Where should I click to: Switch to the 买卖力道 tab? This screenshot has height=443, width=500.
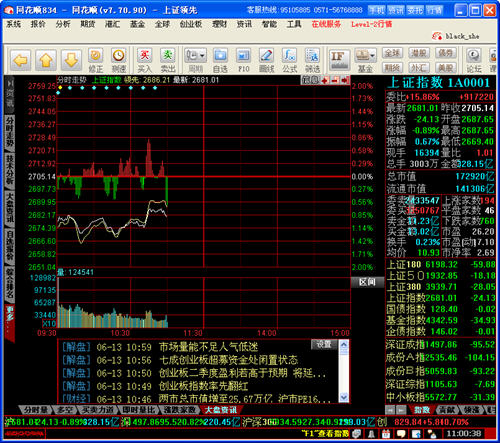point(98,410)
